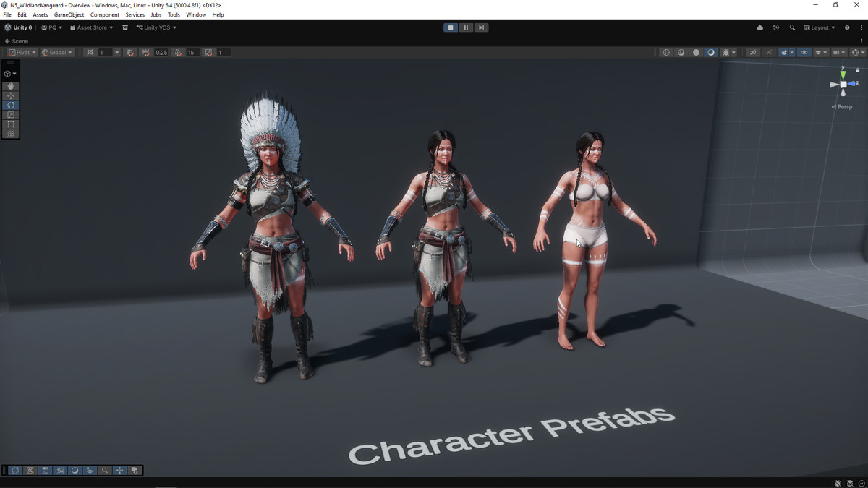Open the debug draw mode bug dropdown
The height and width of the screenshot is (488, 868).
[x=729, y=53]
